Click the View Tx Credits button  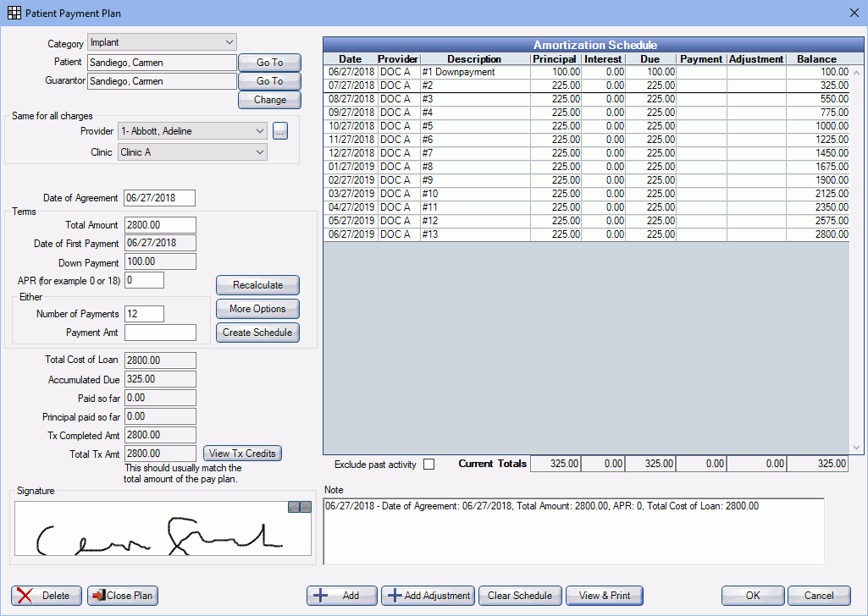tap(242, 454)
